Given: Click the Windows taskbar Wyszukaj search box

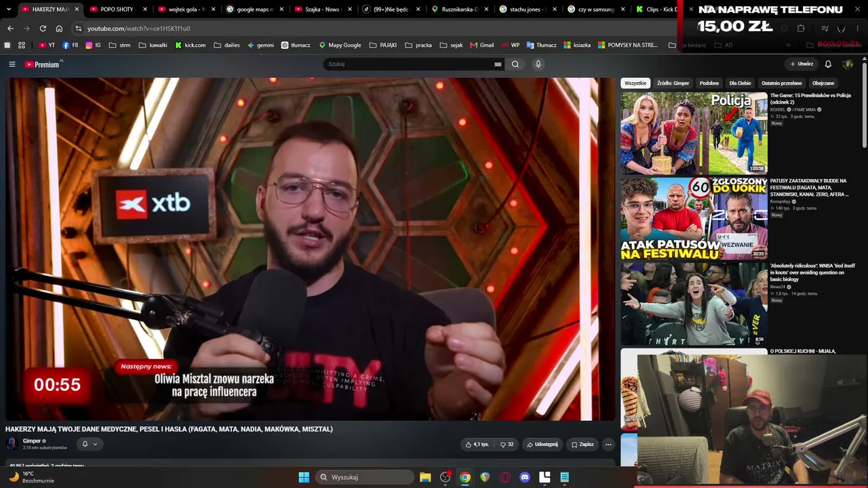Looking at the screenshot, I should (365, 477).
